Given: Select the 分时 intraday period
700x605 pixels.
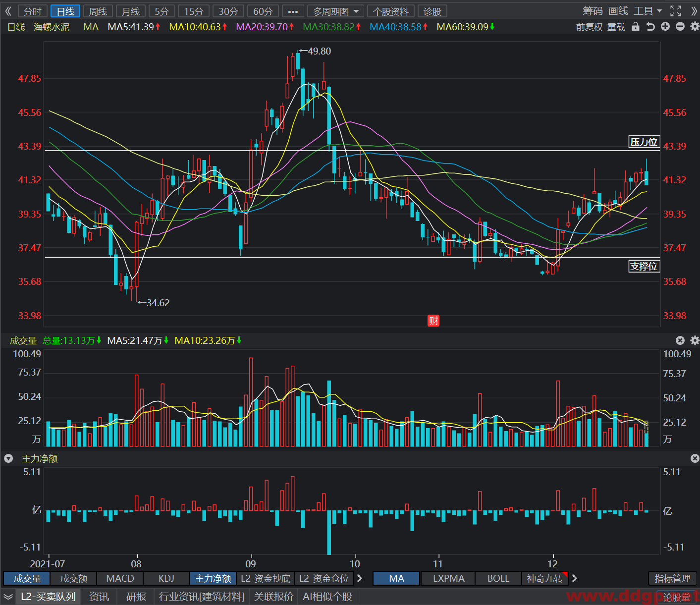Looking at the screenshot, I should point(33,11).
